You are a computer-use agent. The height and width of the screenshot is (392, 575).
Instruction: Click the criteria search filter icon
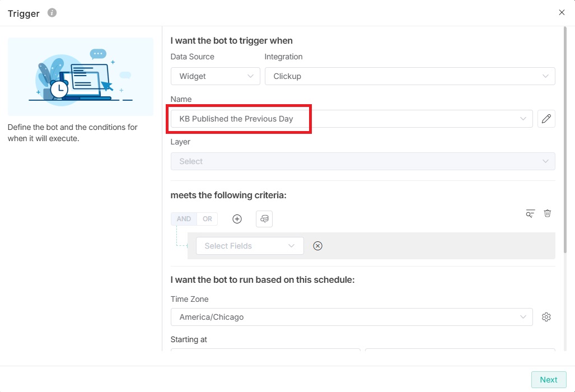(x=530, y=213)
